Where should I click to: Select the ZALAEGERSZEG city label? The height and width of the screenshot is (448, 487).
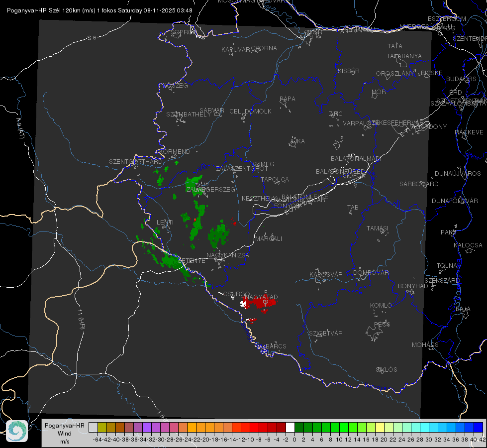click(x=210, y=189)
